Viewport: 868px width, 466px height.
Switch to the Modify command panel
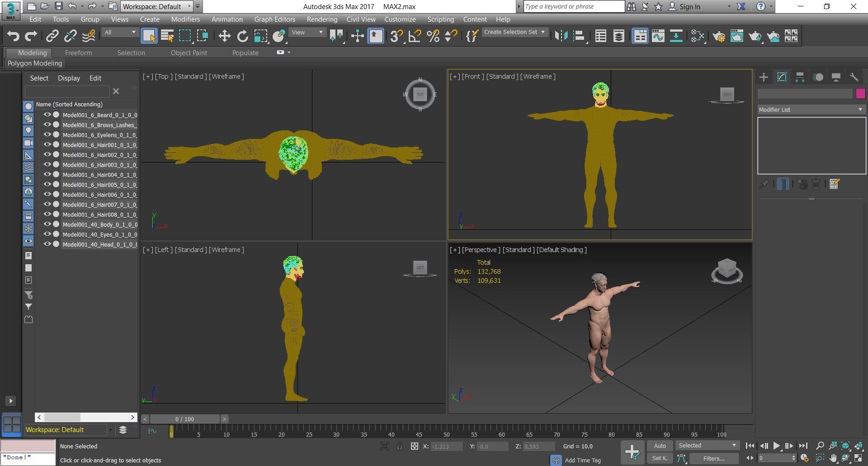click(x=782, y=77)
